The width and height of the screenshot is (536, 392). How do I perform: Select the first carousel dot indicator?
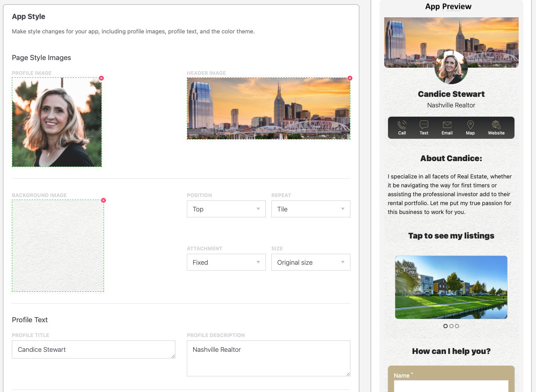coord(446,326)
